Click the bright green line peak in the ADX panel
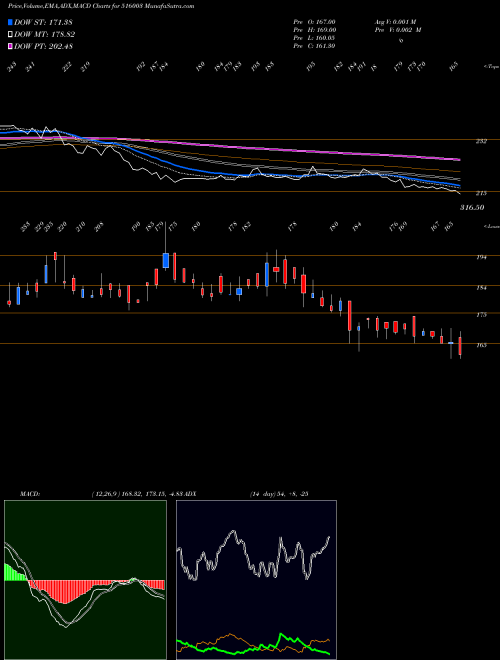 281,634
